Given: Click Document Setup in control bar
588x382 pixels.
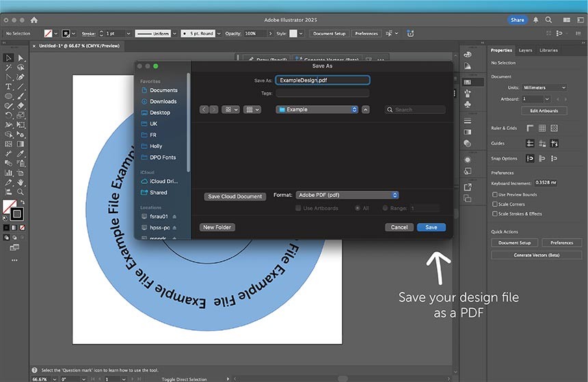Looking at the screenshot, I should [x=330, y=33].
